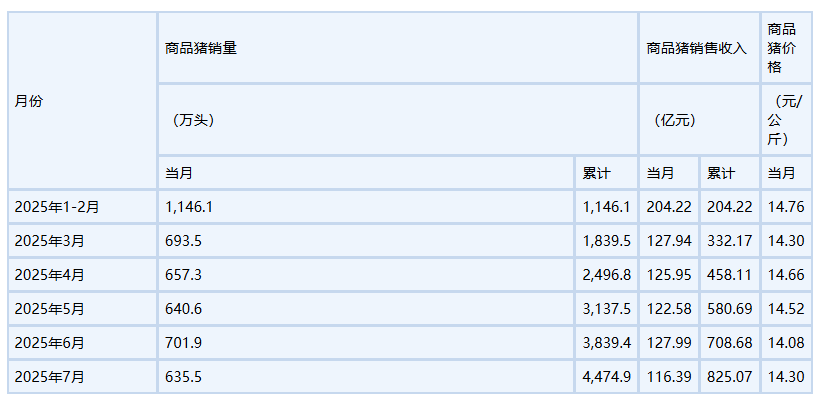Select the price value 14.76
Image resolution: width=825 pixels, height=399 pixels.
(x=786, y=207)
